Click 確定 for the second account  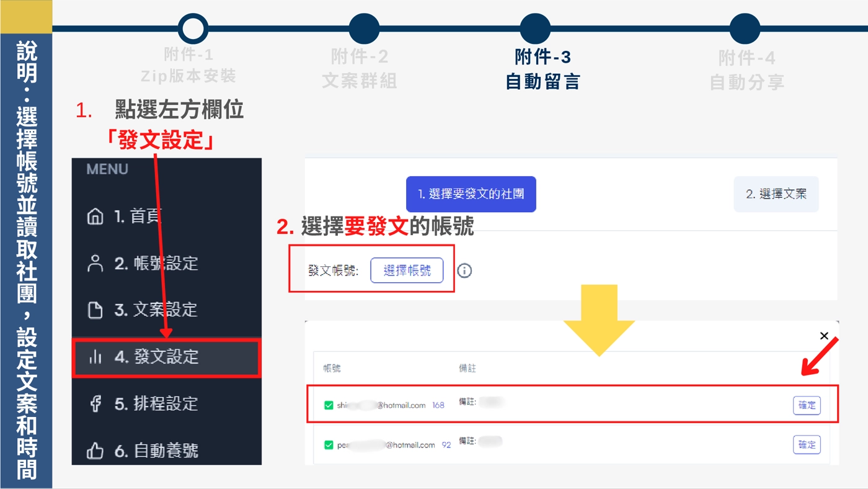point(807,444)
